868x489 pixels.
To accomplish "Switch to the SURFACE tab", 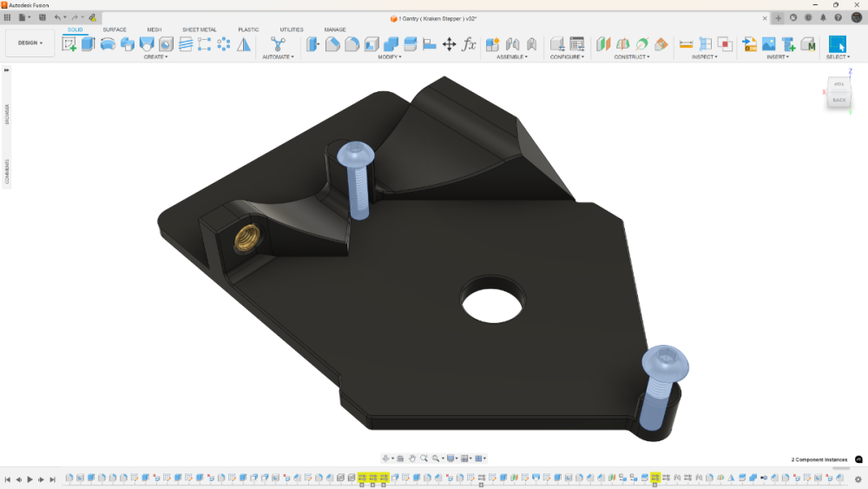I will click(115, 30).
